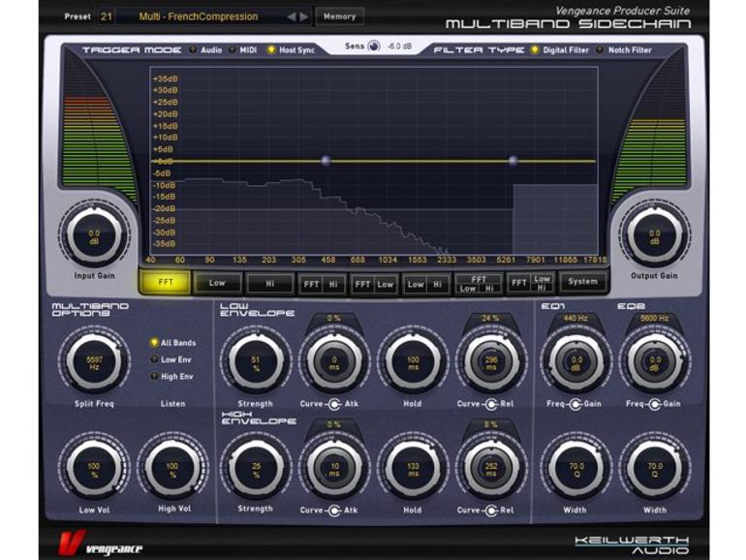Select the Hi view tab
This screenshot has width=746, height=560.
click(269, 284)
